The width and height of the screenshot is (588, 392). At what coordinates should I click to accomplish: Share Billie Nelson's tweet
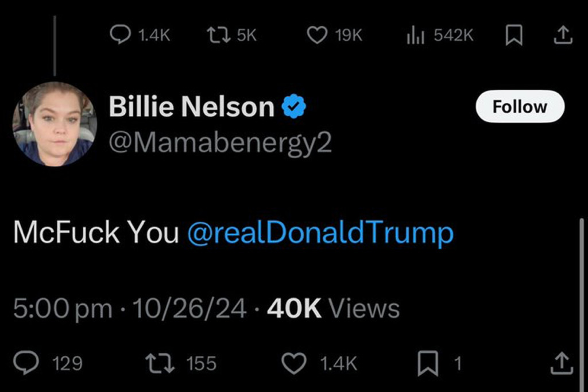(x=562, y=363)
